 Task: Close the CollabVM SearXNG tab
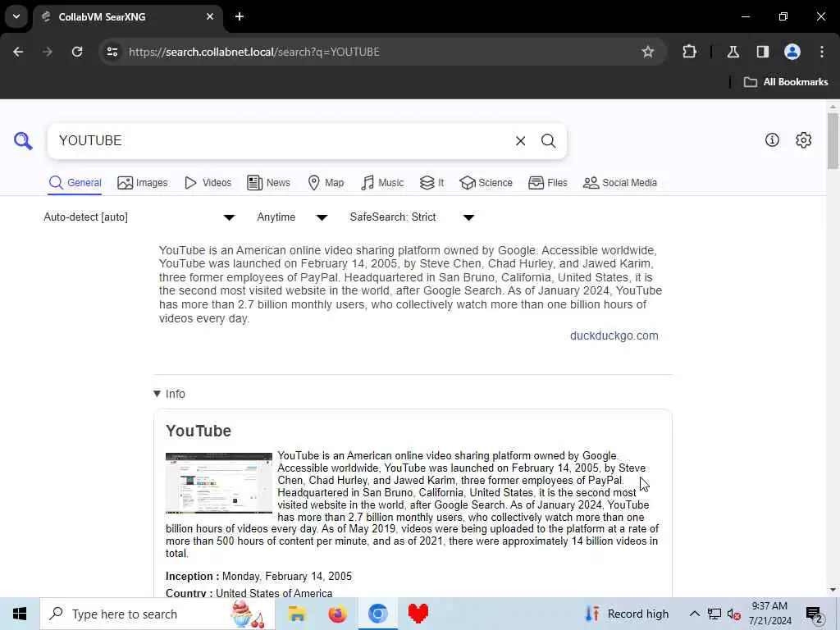pyautogui.click(x=209, y=16)
